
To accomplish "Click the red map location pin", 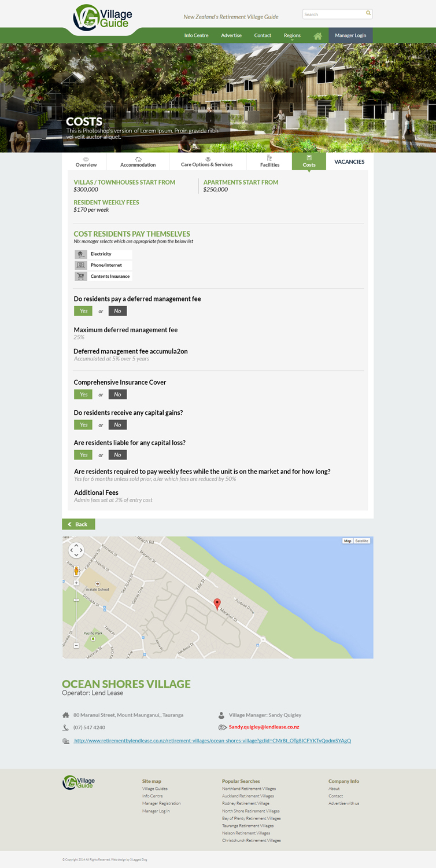I will [217, 604].
